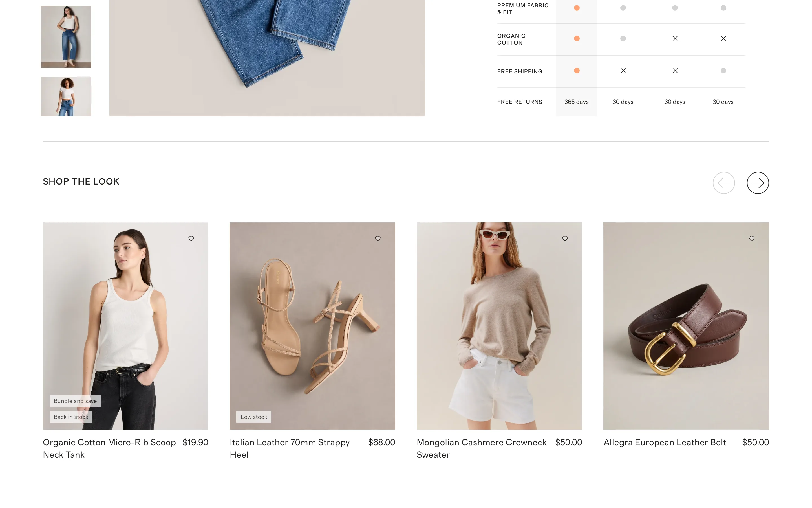
Task: Click the Bundle and save badge
Action: 75,401
